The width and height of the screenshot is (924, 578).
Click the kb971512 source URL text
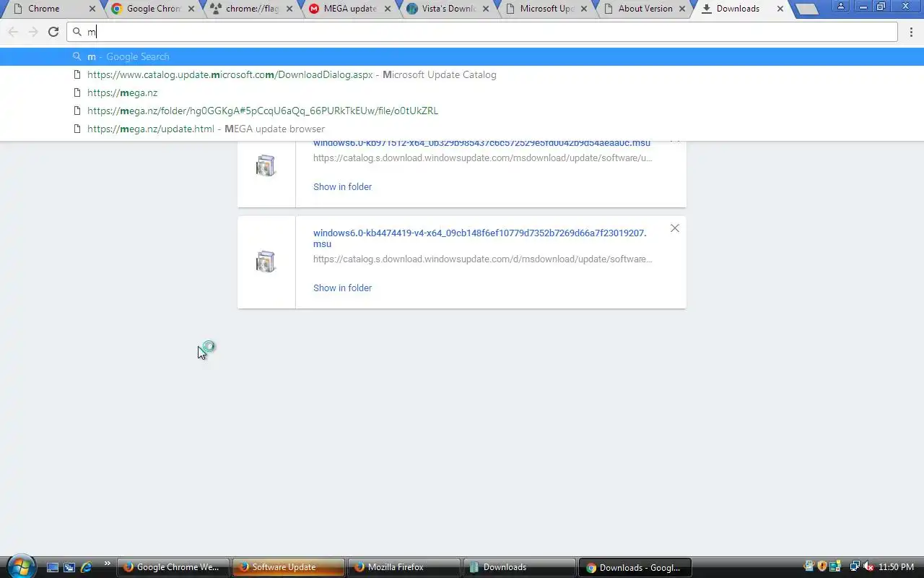tap(483, 158)
